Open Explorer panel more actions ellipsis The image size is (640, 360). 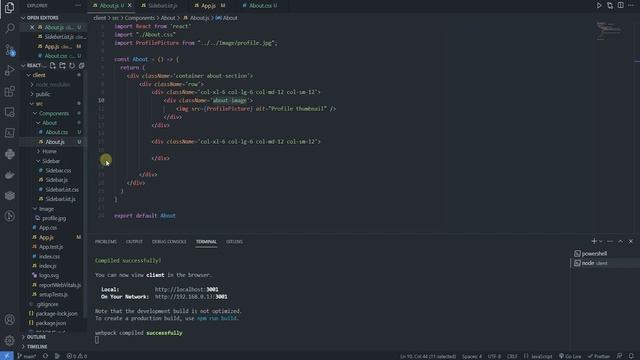coord(78,6)
